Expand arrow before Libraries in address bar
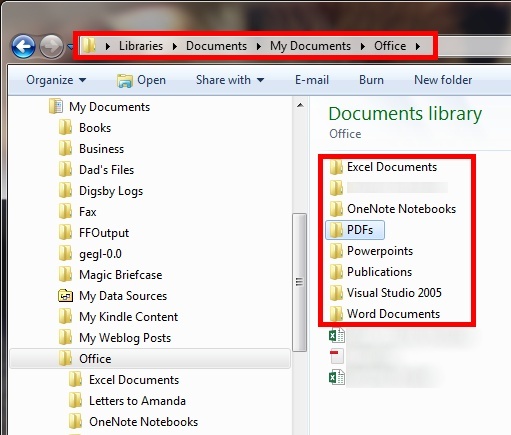The image size is (511, 435). point(107,46)
